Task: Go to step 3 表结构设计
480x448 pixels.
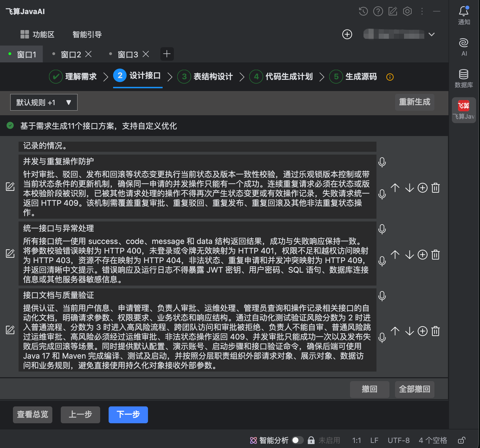Action: coord(205,76)
